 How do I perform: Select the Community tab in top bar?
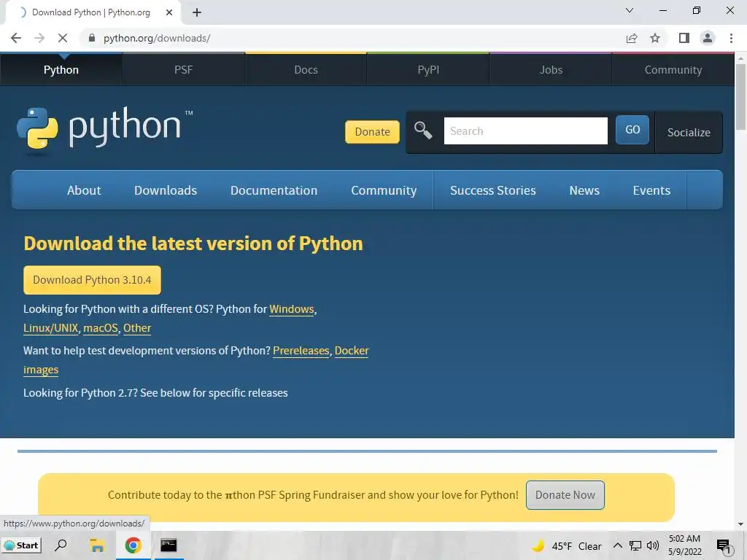coord(673,69)
